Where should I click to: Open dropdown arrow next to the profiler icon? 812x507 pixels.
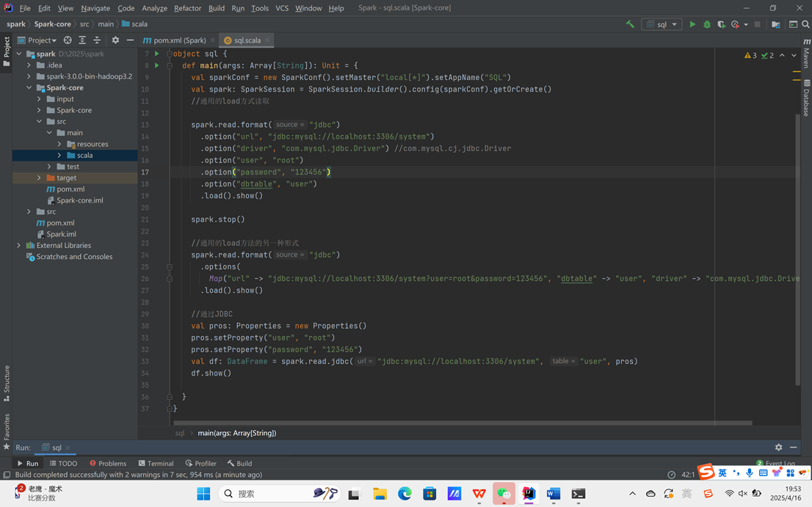click(x=746, y=24)
